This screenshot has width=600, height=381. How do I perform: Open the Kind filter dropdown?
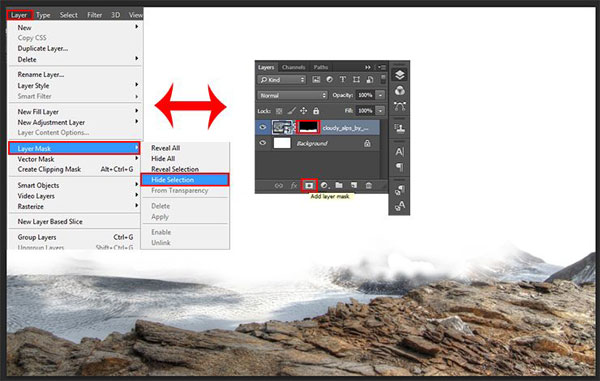(282, 80)
